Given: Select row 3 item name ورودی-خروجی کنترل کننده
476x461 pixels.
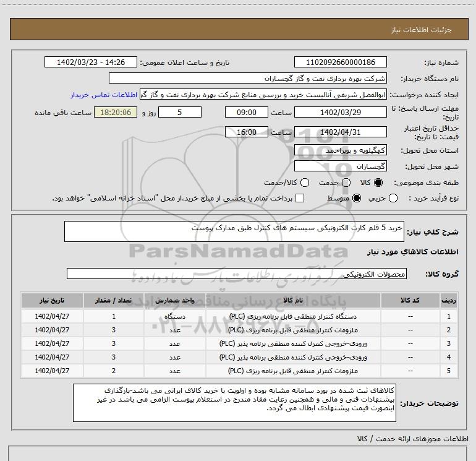Looking at the screenshot, I should 293,343.
